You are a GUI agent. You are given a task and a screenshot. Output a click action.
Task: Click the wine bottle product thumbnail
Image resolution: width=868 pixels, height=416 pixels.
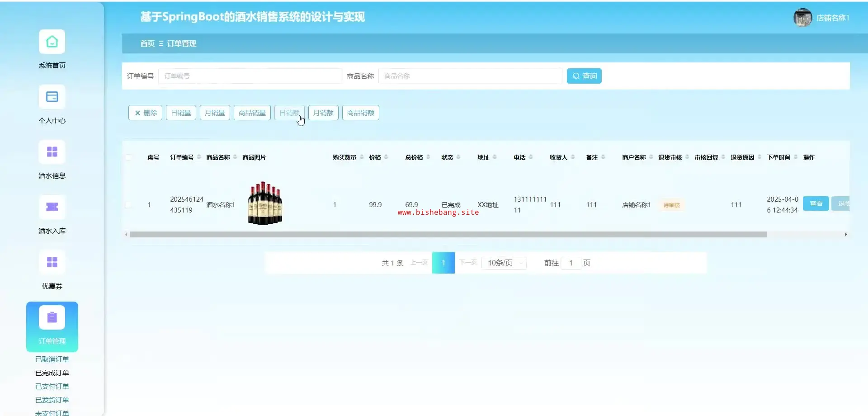tap(265, 203)
